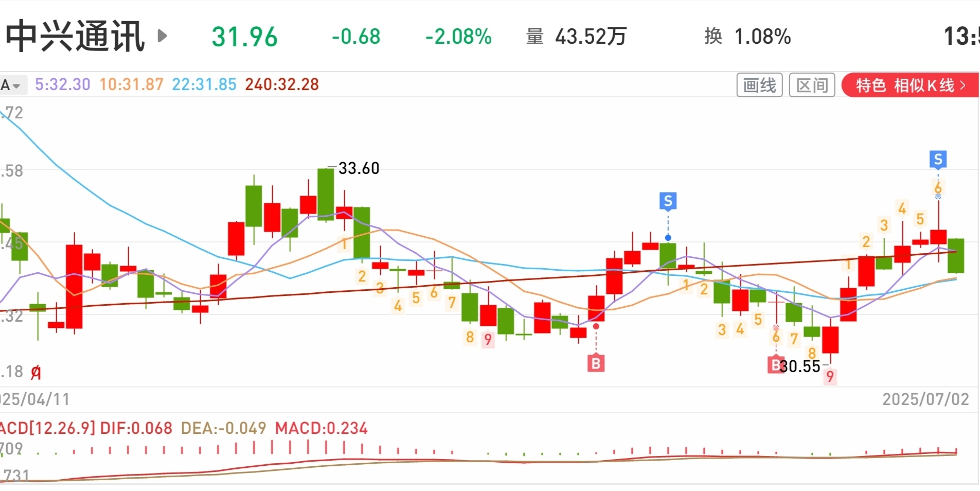Click the 22:31.85 moving average value

(204, 84)
